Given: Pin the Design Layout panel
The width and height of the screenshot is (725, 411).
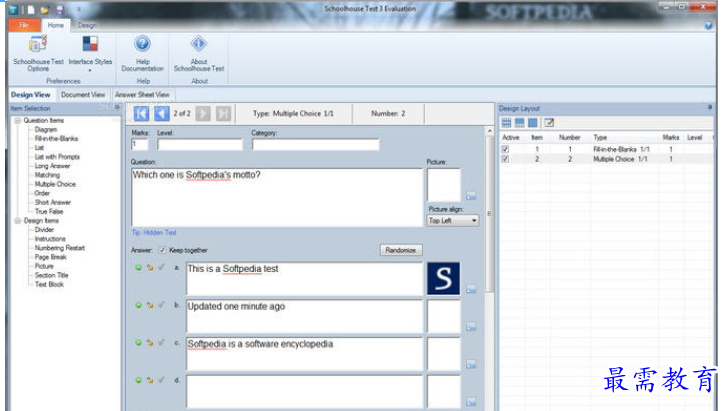Looking at the screenshot, I should click(x=710, y=107).
